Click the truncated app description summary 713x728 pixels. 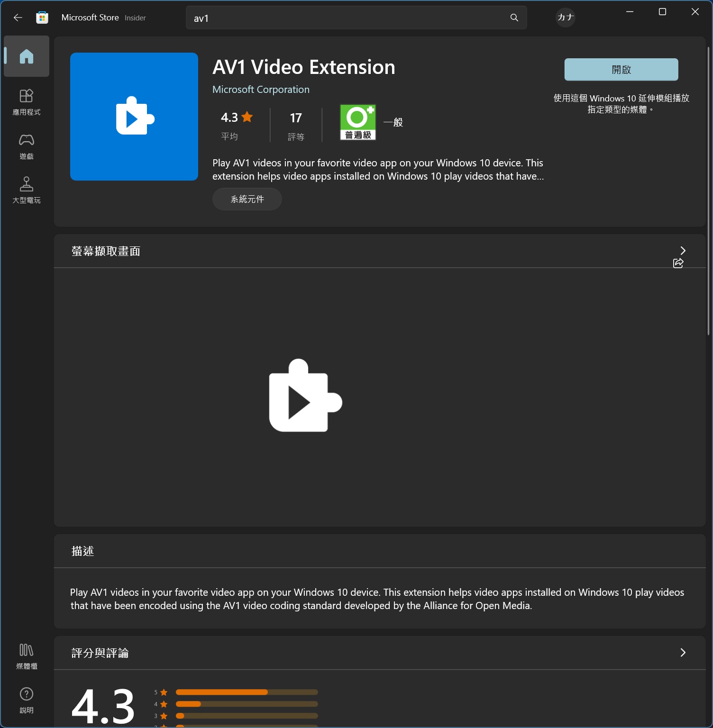click(378, 170)
